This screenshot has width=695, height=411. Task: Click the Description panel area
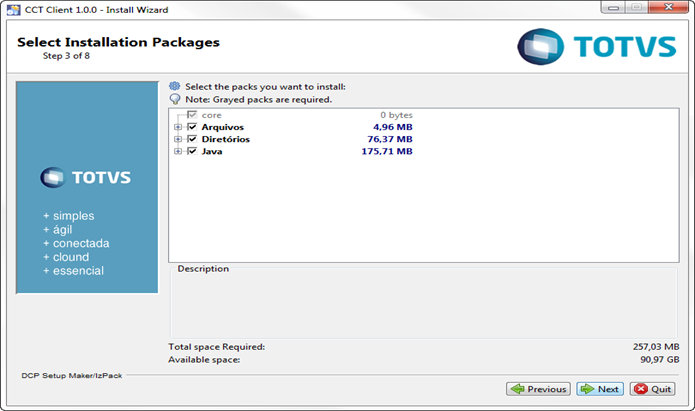tap(424, 305)
